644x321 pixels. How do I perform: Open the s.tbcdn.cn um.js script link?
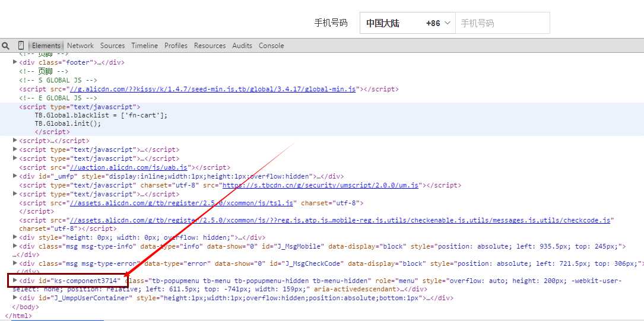click(321, 185)
